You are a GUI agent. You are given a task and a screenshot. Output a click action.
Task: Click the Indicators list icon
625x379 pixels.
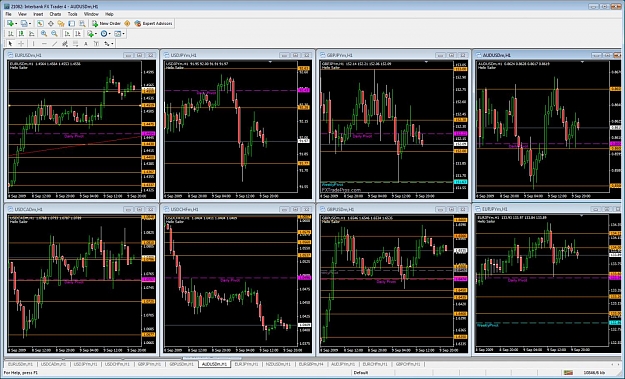click(90, 33)
